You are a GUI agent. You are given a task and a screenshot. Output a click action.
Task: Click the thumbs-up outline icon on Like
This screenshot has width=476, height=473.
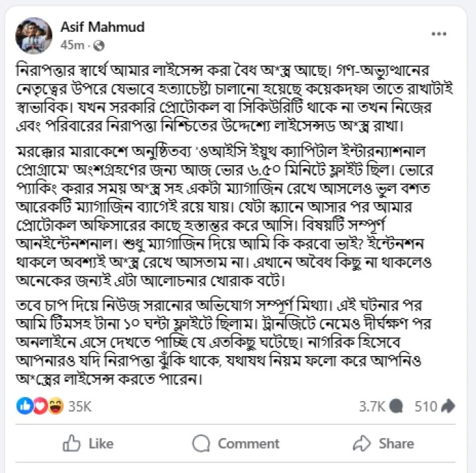click(x=71, y=443)
